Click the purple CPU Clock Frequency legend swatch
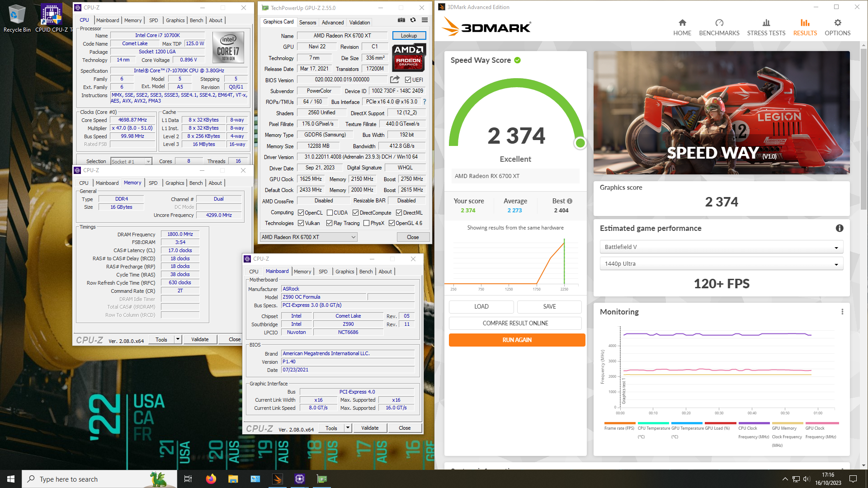868x488 pixels. (754, 423)
